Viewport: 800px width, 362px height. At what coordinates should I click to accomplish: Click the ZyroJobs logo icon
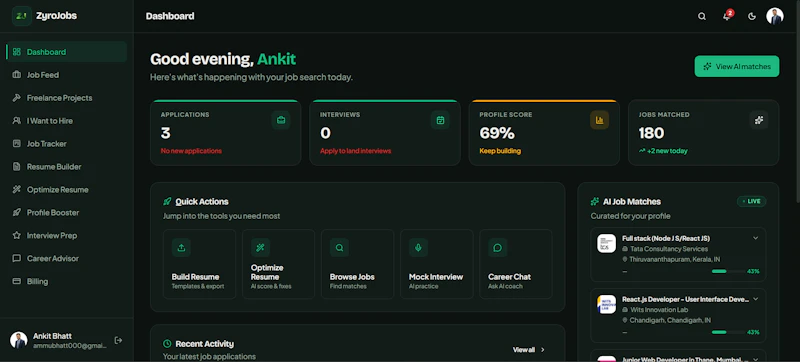coord(21,16)
